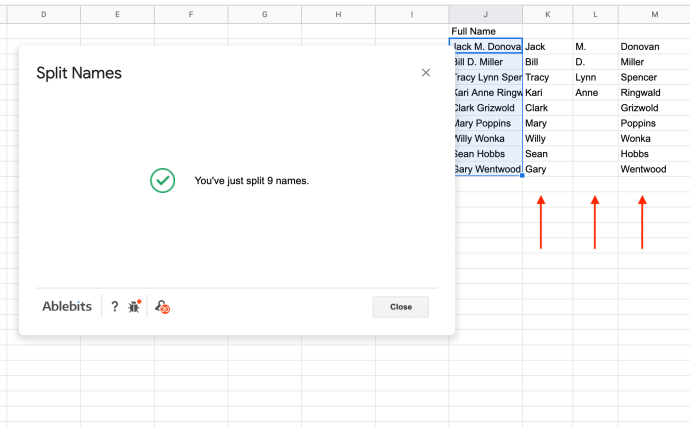The width and height of the screenshot is (690, 427).
Task: Select cell containing Donovan
Action: (653, 46)
